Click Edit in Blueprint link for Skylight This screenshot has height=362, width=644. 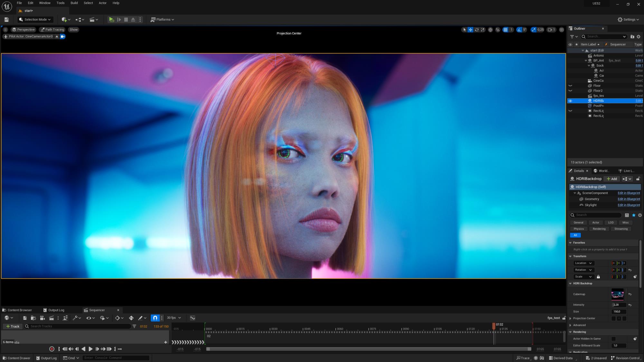pyautogui.click(x=629, y=205)
